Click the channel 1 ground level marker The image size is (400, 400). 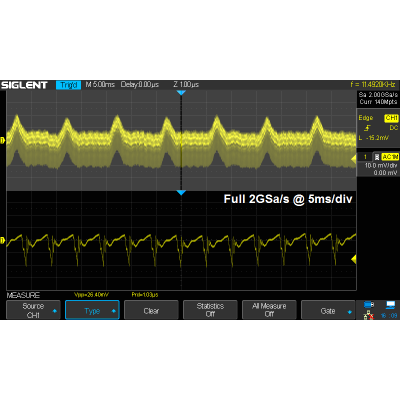(x=3, y=141)
